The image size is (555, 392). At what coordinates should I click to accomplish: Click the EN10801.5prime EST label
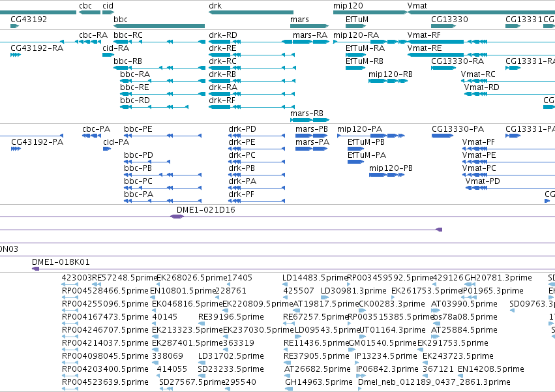coord(183,291)
